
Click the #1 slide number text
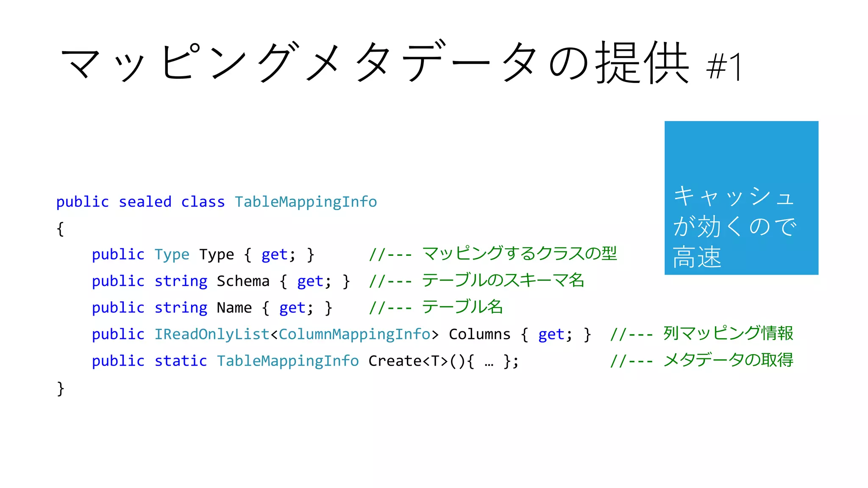click(x=724, y=67)
